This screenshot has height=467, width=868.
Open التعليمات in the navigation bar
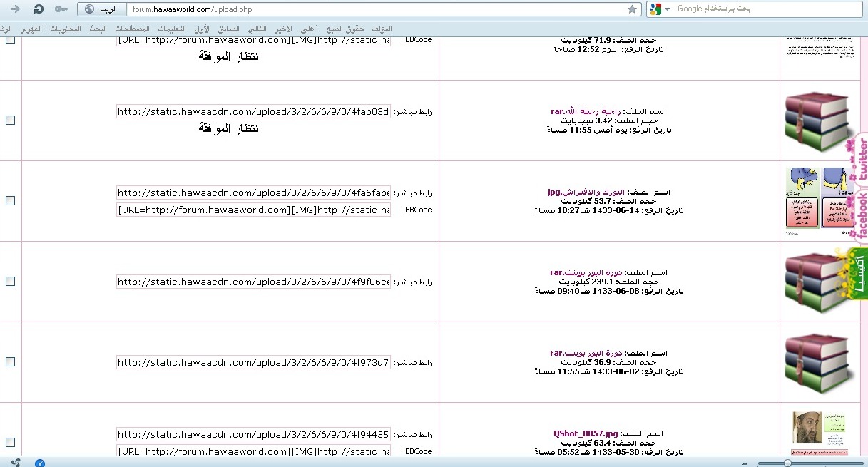pyautogui.click(x=170, y=29)
